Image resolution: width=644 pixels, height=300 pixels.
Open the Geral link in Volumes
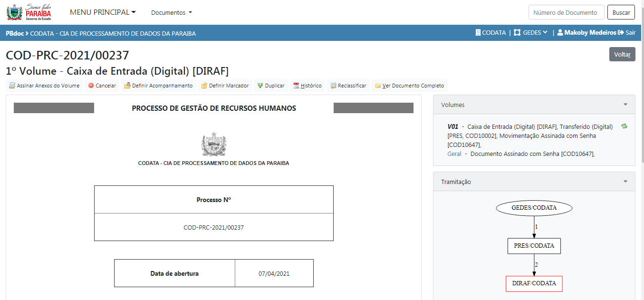(x=454, y=154)
